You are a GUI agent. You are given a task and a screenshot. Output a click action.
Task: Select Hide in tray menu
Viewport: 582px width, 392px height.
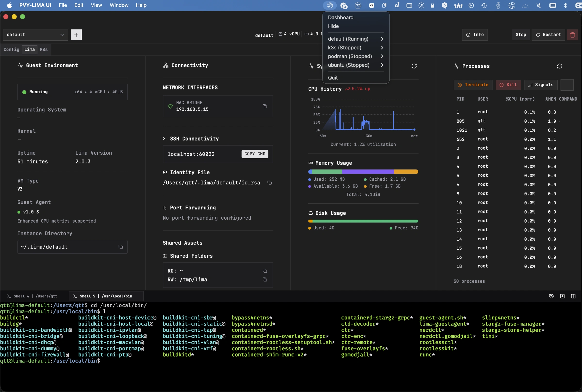pos(356,26)
